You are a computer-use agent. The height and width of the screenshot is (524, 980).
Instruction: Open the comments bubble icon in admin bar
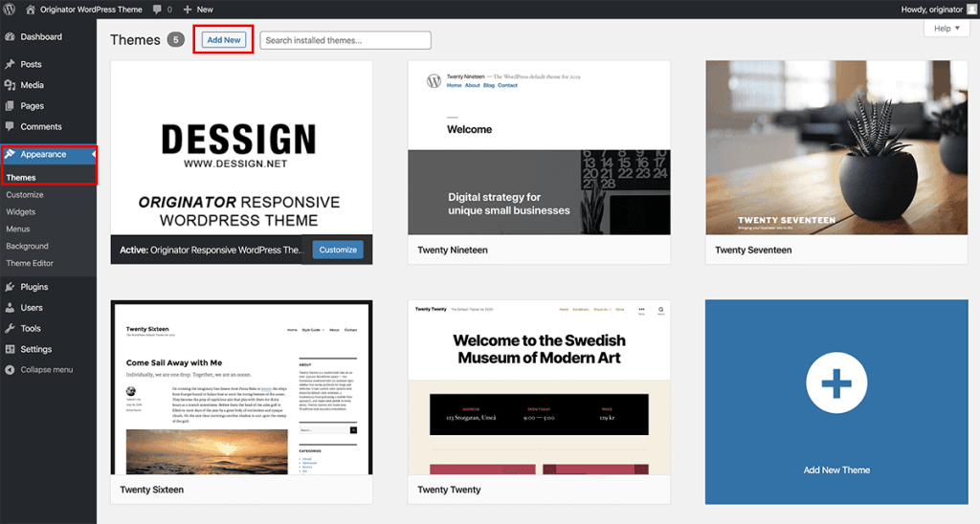157,10
